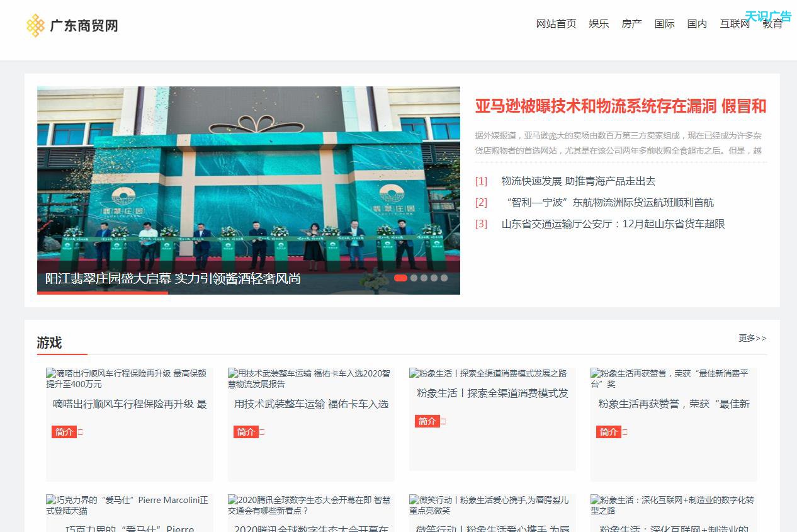Open thumbnail for 粉象生活再获赞誉

(672, 378)
